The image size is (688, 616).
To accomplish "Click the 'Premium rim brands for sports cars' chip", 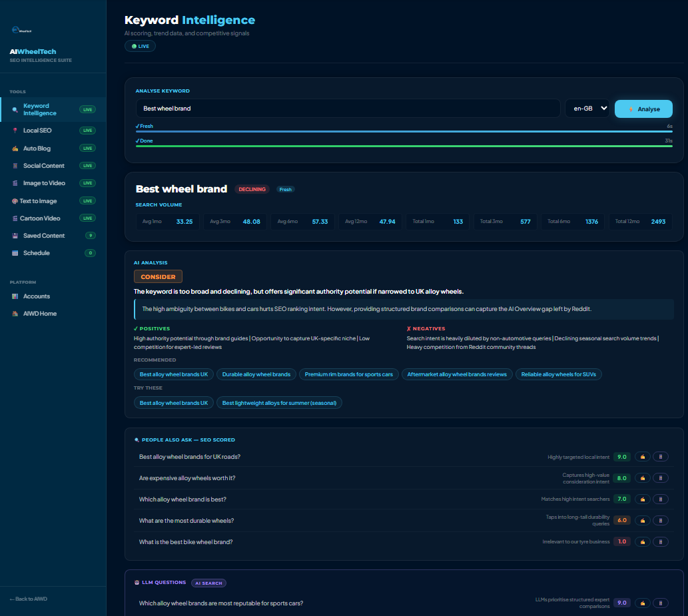I will pyautogui.click(x=349, y=374).
